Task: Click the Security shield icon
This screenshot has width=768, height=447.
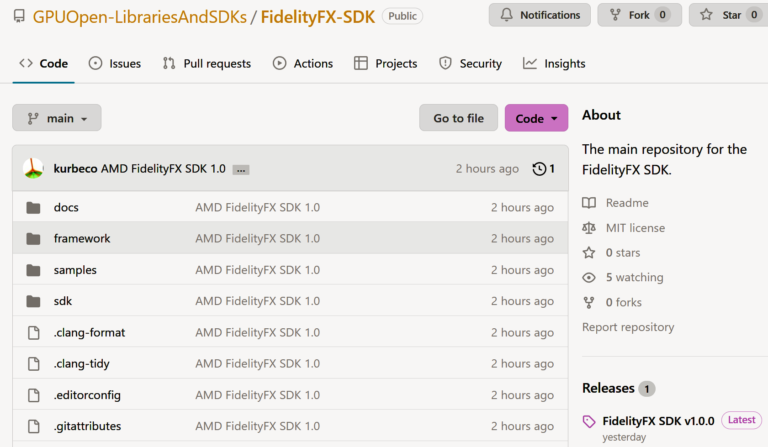Action: pyautogui.click(x=445, y=63)
